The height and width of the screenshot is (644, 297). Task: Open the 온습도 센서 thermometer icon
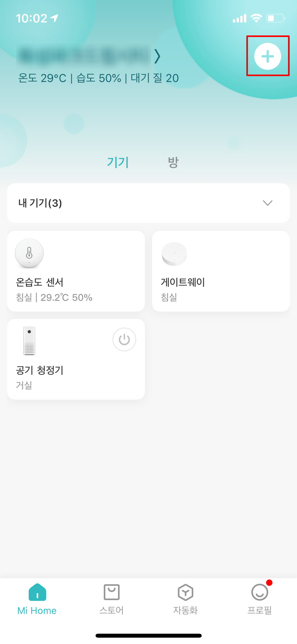[29, 253]
